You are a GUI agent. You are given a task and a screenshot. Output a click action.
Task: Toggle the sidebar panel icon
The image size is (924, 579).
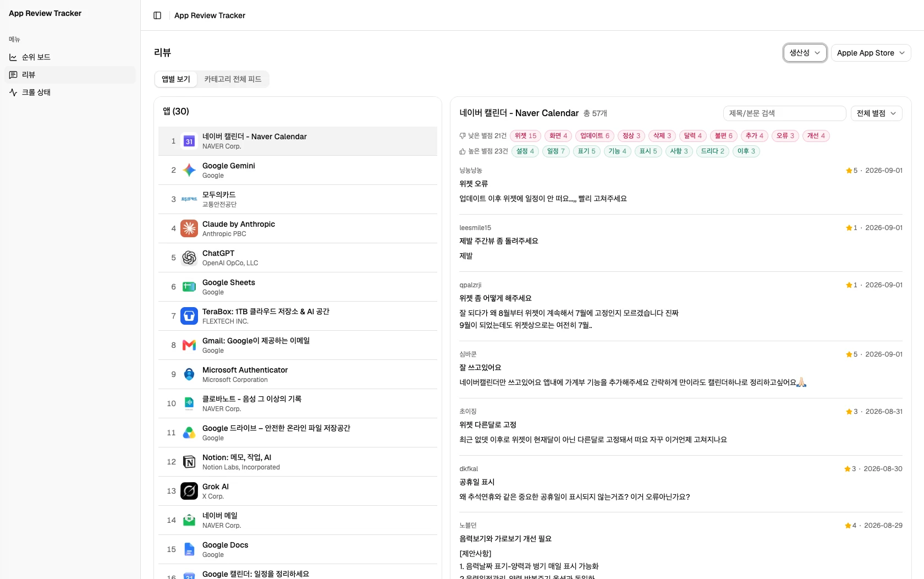(157, 15)
